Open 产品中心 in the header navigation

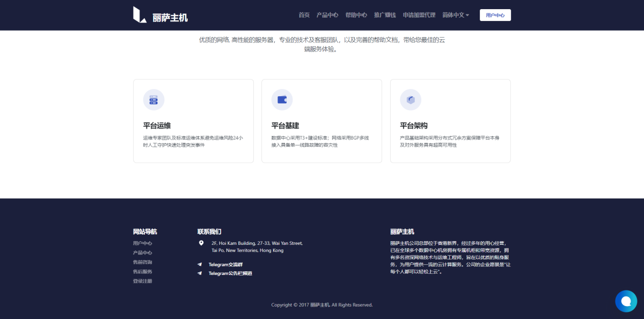pos(327,15)
